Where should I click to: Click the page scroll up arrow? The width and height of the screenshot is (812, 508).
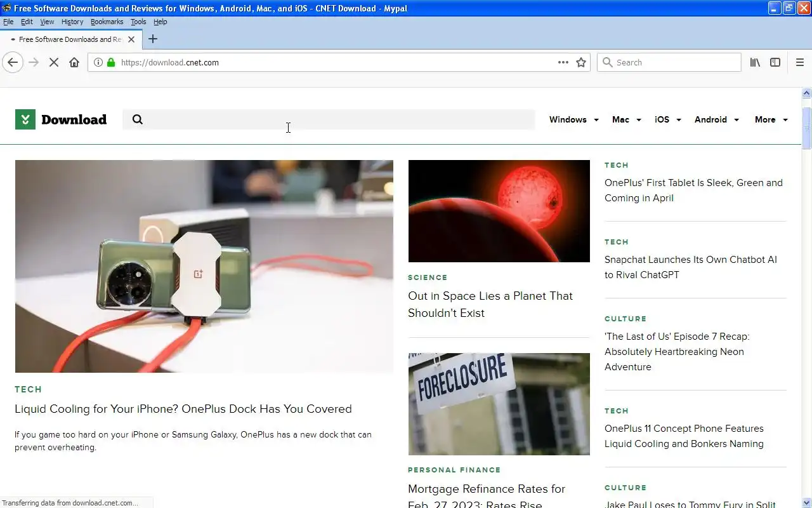[806, 93]
